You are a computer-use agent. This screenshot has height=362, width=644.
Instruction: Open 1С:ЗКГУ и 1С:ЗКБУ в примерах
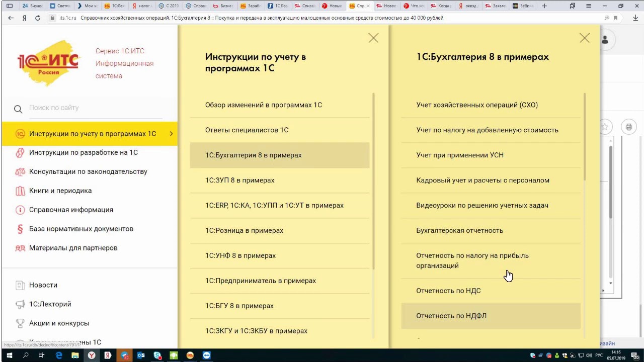[x=280, y=331]
